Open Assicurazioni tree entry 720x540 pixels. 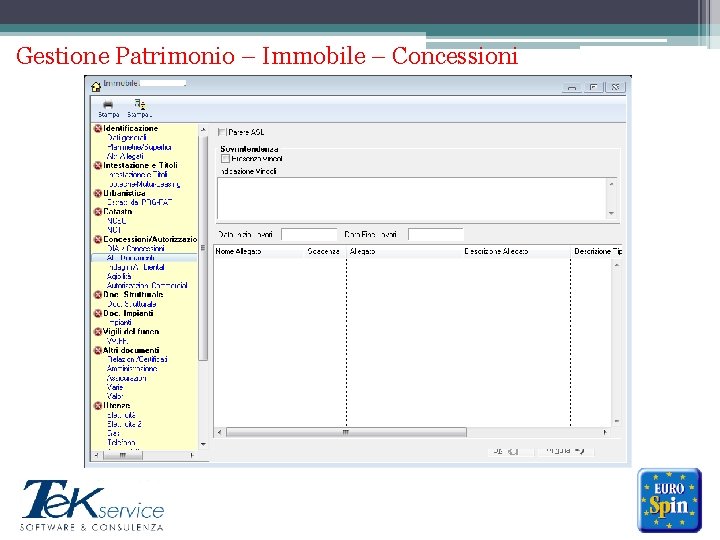click(x=127, y=378)
